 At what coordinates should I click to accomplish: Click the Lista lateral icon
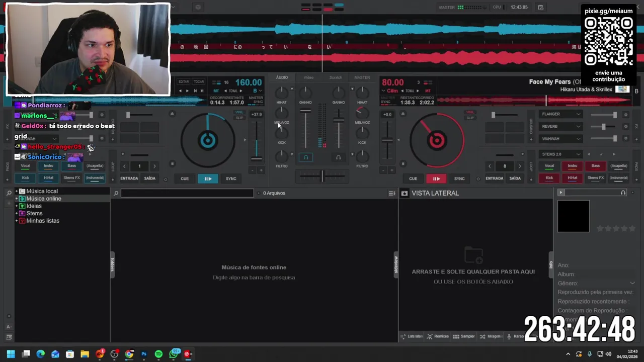tap(404, 336)
